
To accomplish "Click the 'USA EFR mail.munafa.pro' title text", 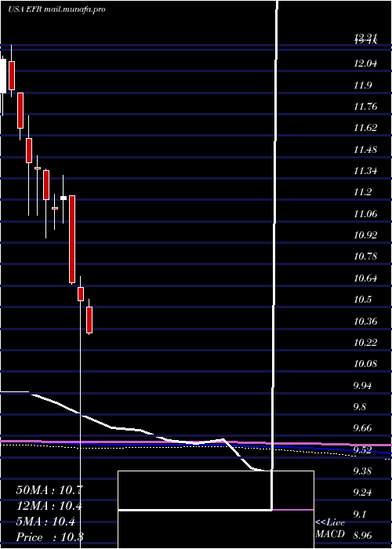I will (x=56, y=9).
